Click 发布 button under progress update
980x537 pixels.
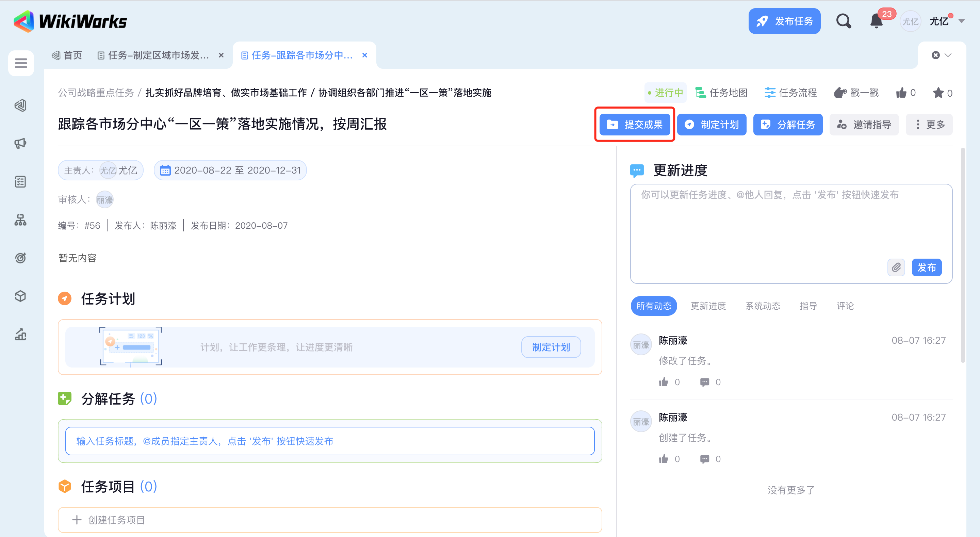tap(926, 267)
